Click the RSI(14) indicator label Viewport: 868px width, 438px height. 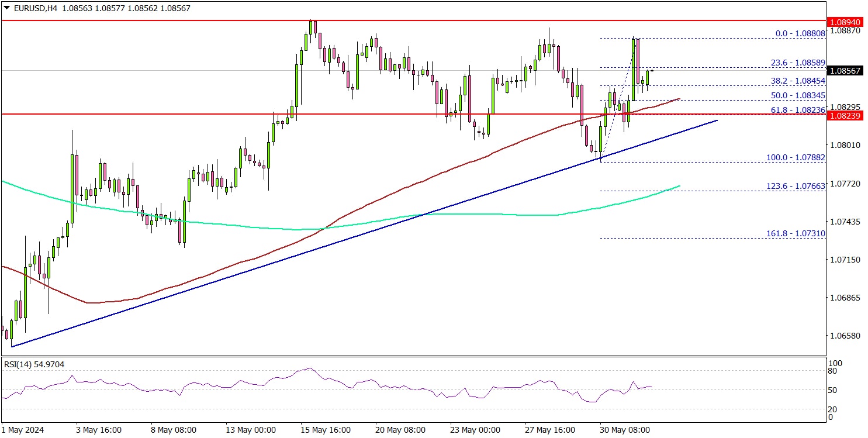[x=34, y=364]
